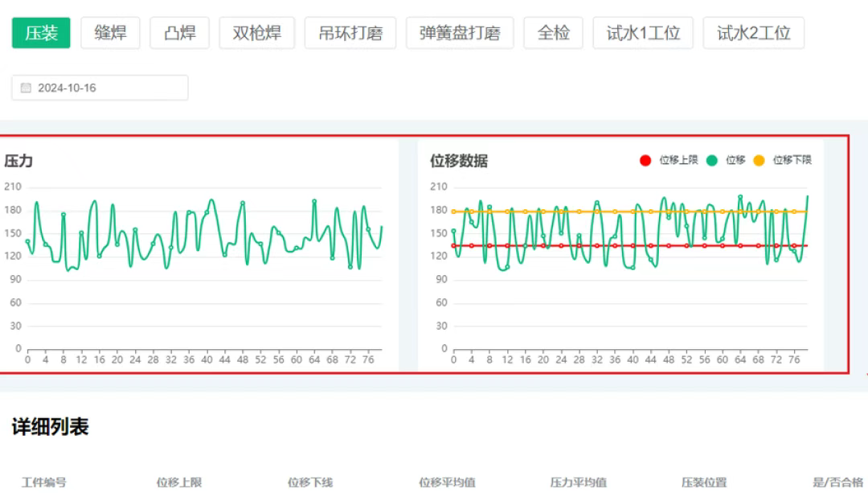The height and width of the screenshot is (493, 868).
Task: Click the red 位移上限 legend dot
Action: click(x=645, y=161)
